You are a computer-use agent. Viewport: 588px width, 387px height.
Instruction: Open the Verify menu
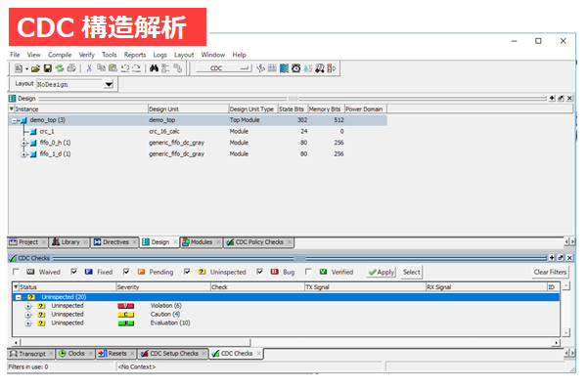[87, 55]
